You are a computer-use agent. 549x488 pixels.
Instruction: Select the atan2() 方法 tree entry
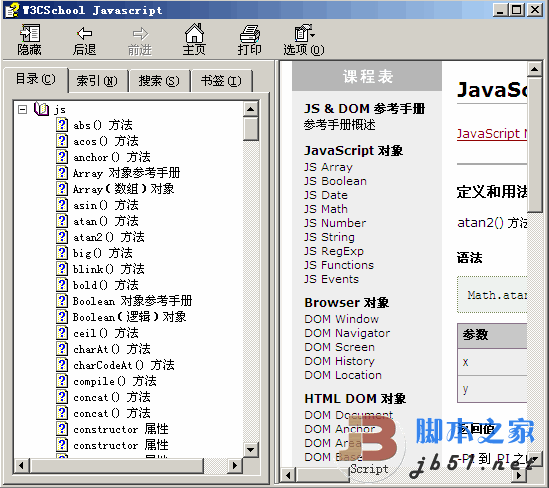pos(109,237)
